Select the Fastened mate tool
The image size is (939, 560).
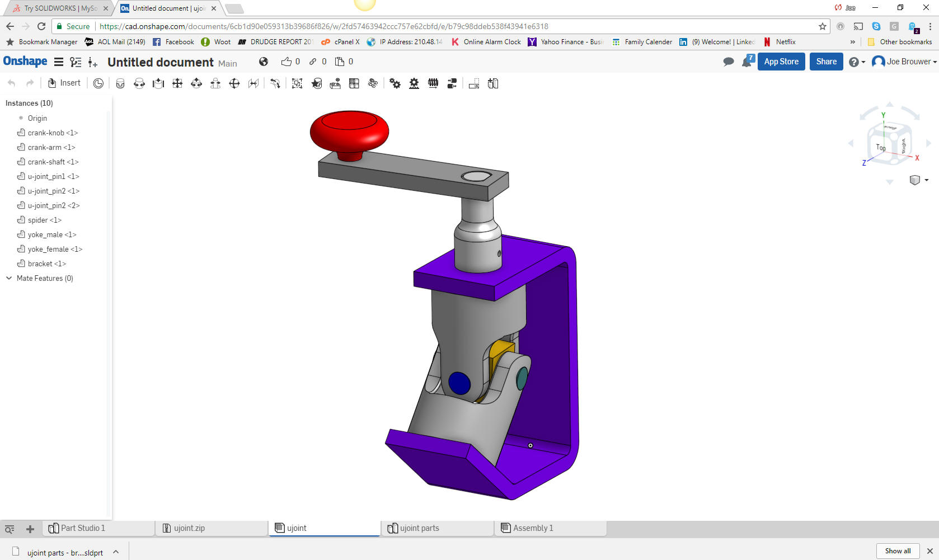pos(120,83)
